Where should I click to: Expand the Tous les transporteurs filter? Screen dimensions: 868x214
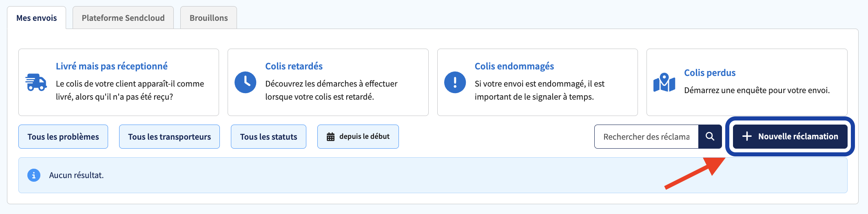pos(169,136)
